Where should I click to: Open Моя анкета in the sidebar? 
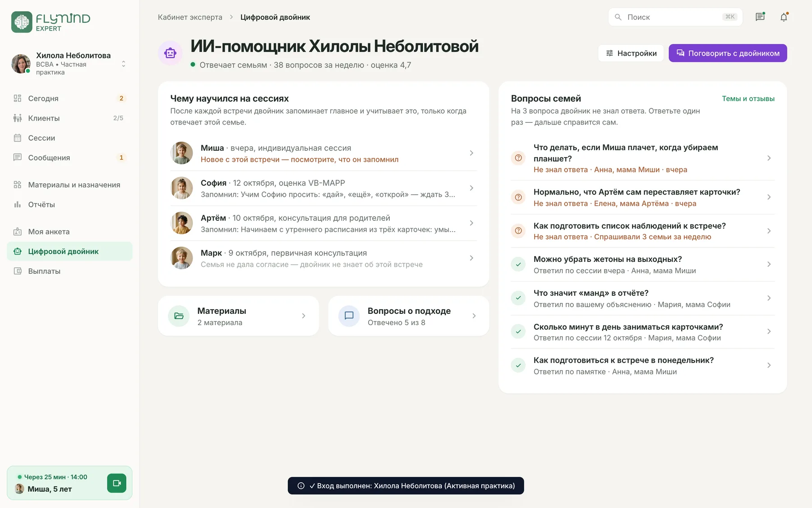pyautogui.click(x=69, y=232)
